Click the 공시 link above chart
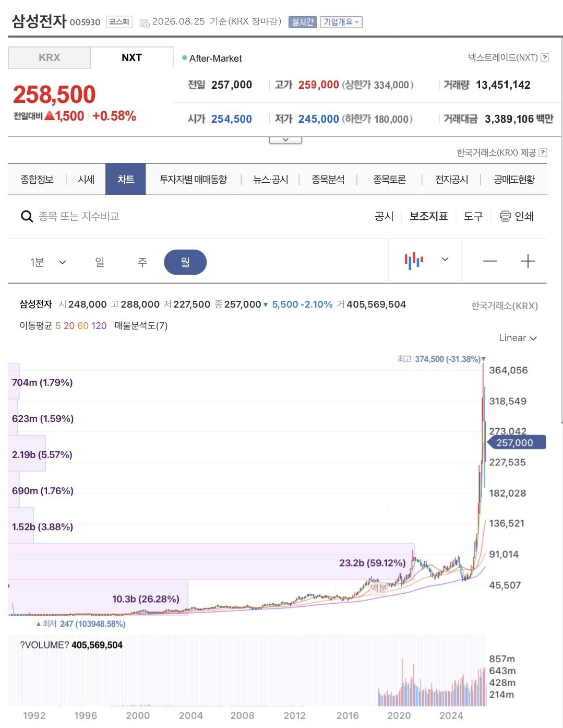This screenshot has height=728, width=563. click(x=384, y=216)
